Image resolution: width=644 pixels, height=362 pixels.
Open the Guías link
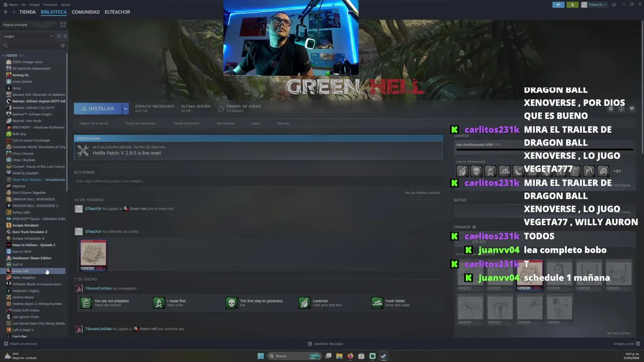click(256, 123)
